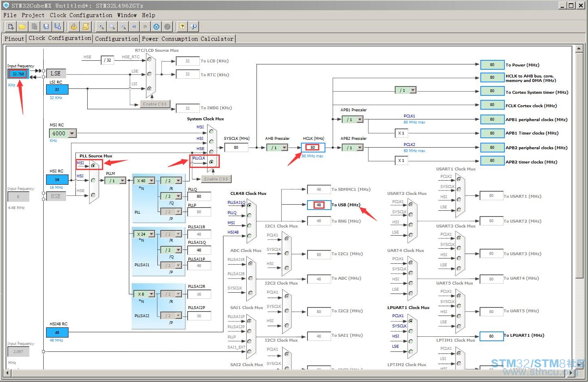Open the APB2 Prescaler dropdown
The image size is (588, 382).
[x=360, y=148]
